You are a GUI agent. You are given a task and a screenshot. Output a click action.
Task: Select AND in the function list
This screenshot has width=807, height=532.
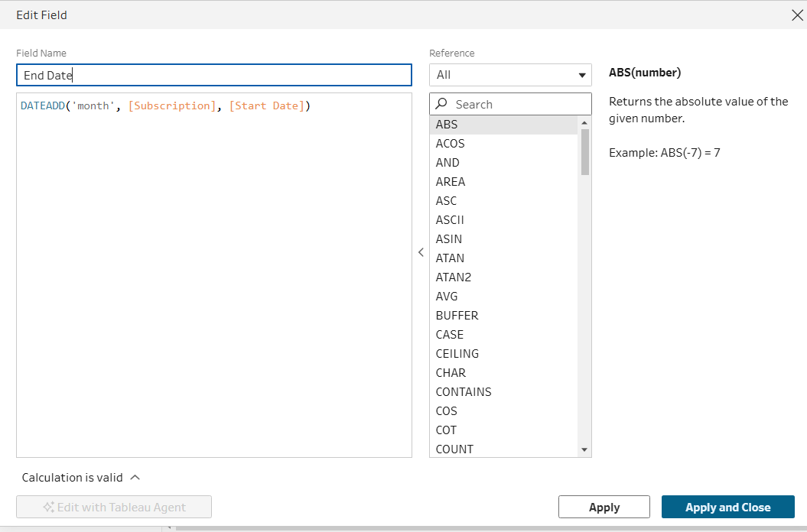coord(503,163)
